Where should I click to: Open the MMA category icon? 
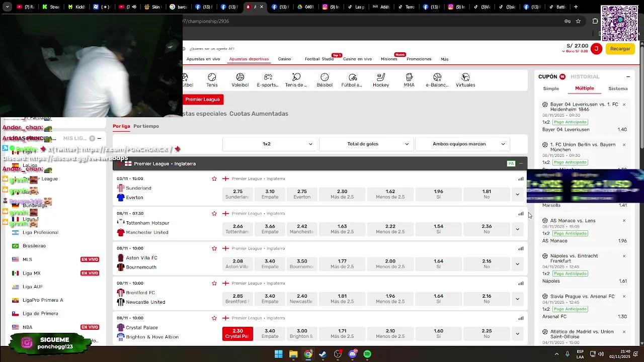(x=409, y=80)
